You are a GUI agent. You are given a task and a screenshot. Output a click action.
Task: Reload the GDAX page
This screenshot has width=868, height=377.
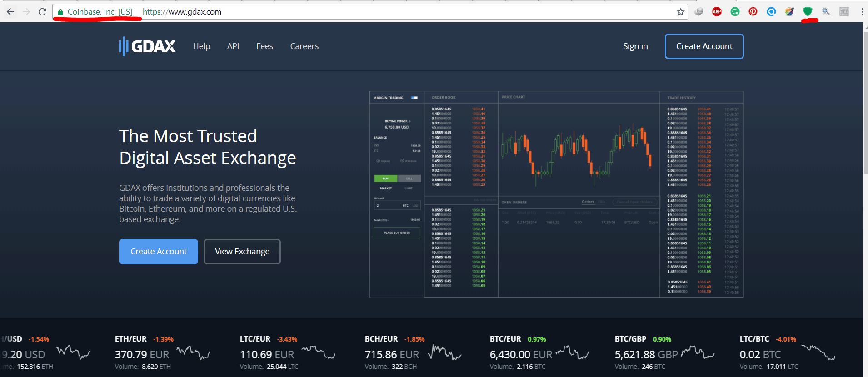[x=42, y=12]
